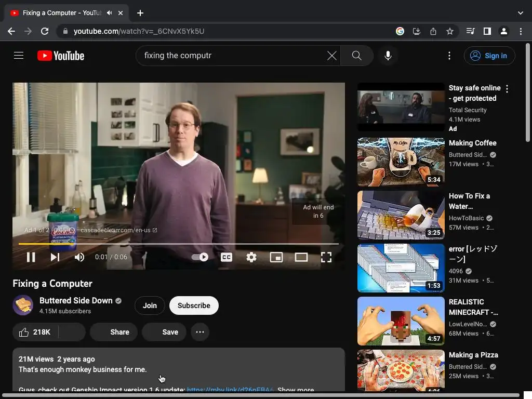Click the page vertical scrollbar

527,92
